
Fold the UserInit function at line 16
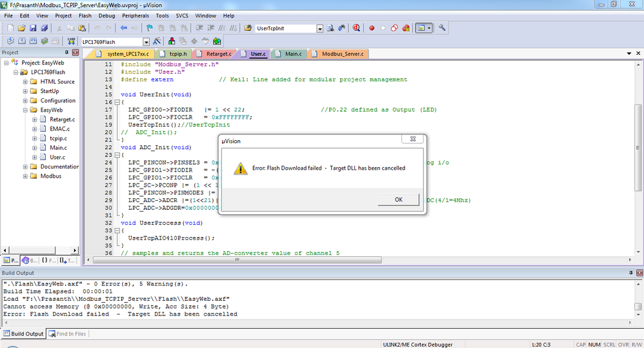click(117, 102)
